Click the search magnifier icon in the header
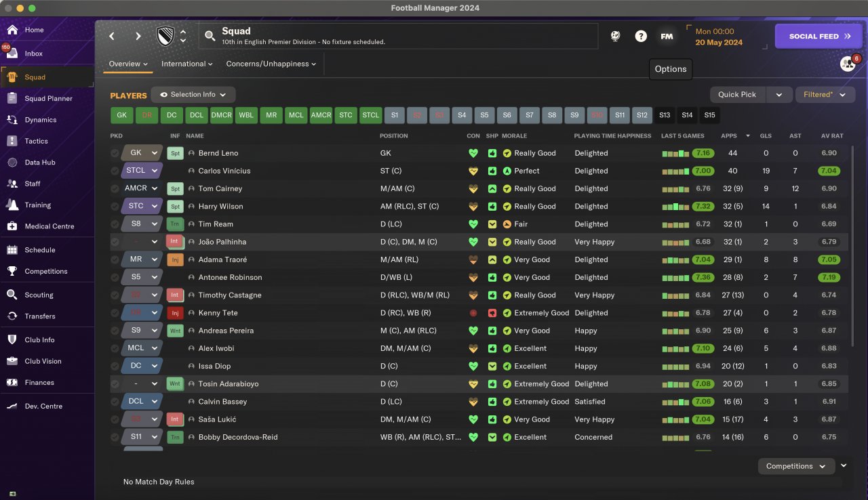 point(210,36)
